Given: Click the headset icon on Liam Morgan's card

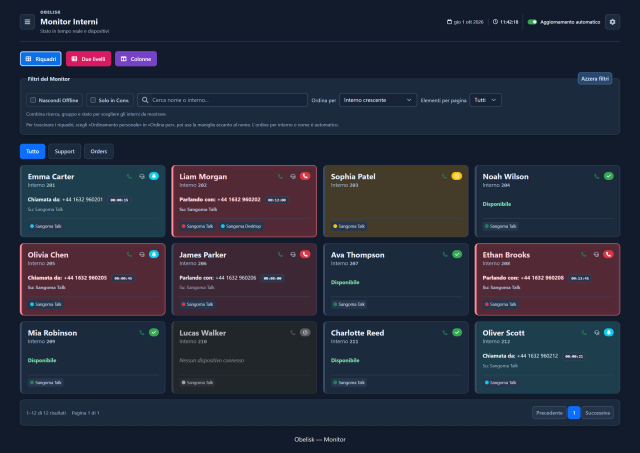Looking at the screenshot, I should pyautogui.click(x=293, y=176).
